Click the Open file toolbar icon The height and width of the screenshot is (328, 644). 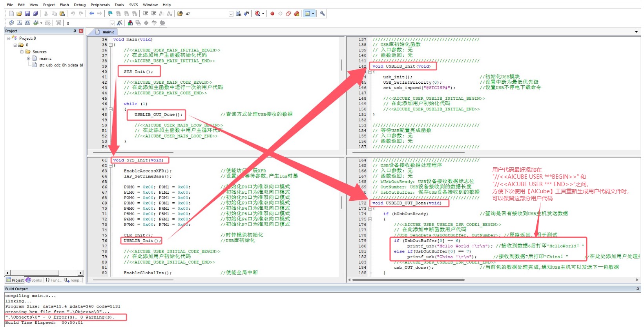coord(19,13)
